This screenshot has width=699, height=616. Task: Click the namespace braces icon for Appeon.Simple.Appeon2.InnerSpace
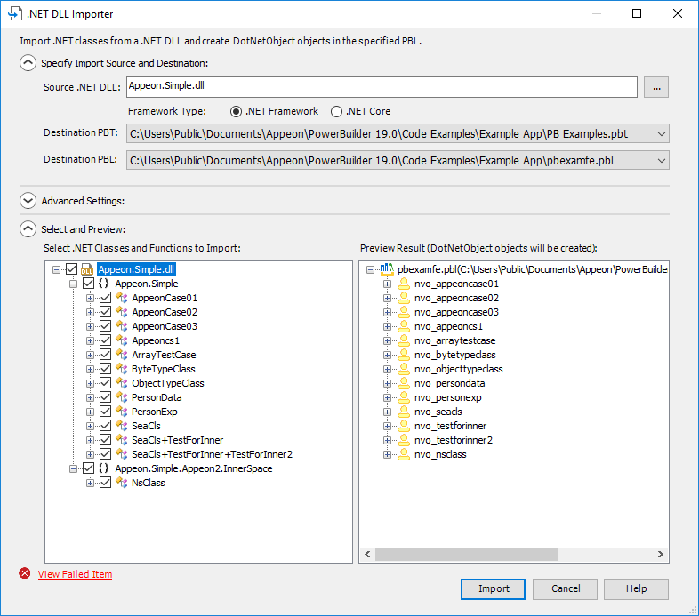[104, 468]
